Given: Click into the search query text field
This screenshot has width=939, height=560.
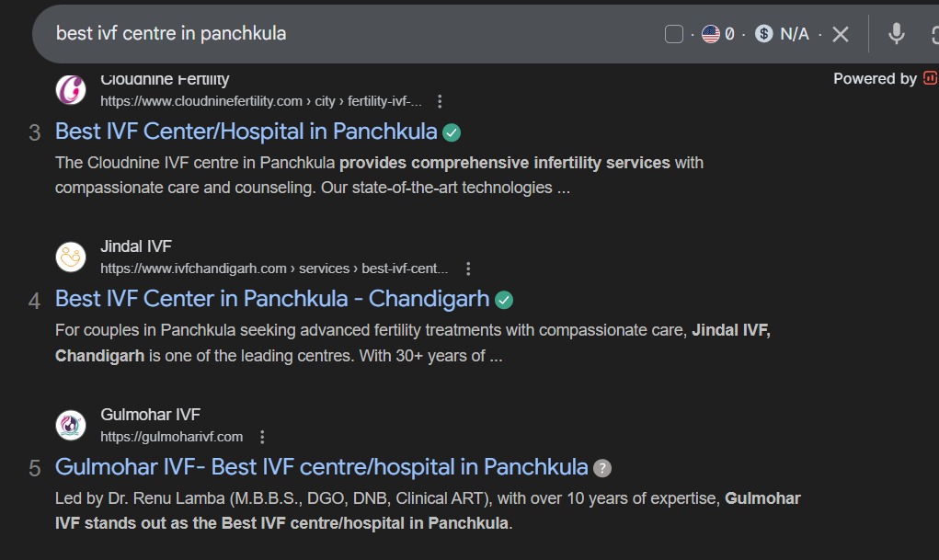Looking at the screenshot, I should [349, 34].
